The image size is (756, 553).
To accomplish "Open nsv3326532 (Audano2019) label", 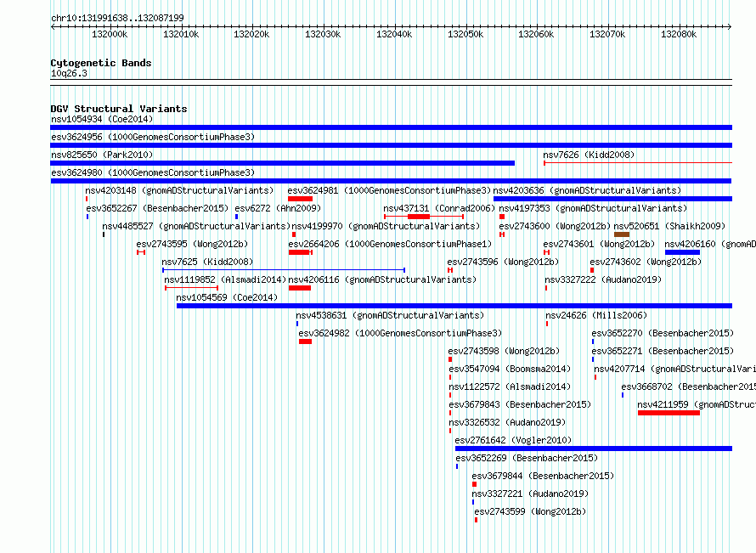I will click(507, 422).
